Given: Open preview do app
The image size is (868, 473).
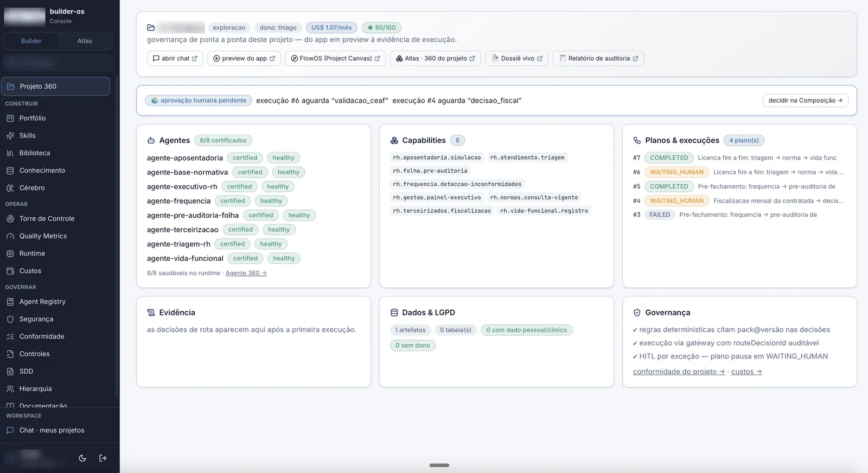Looking at the screenshot, I should click(x=244, y=58).
